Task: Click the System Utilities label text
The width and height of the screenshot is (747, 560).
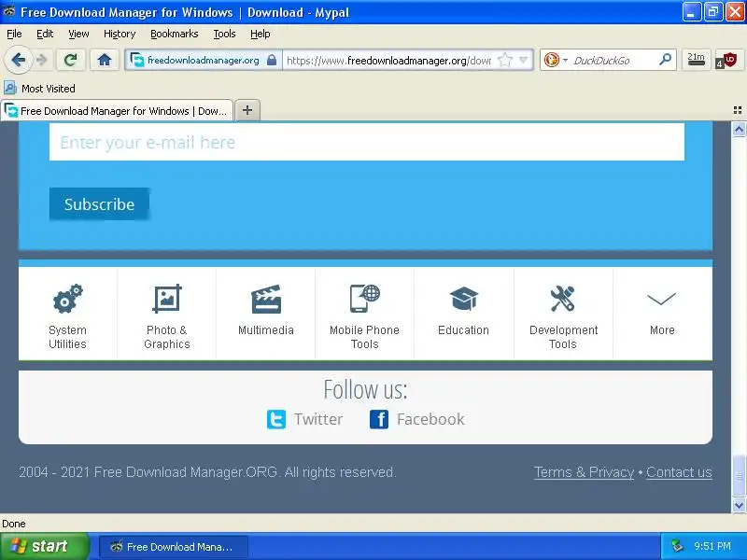Action: coord(67,337)
